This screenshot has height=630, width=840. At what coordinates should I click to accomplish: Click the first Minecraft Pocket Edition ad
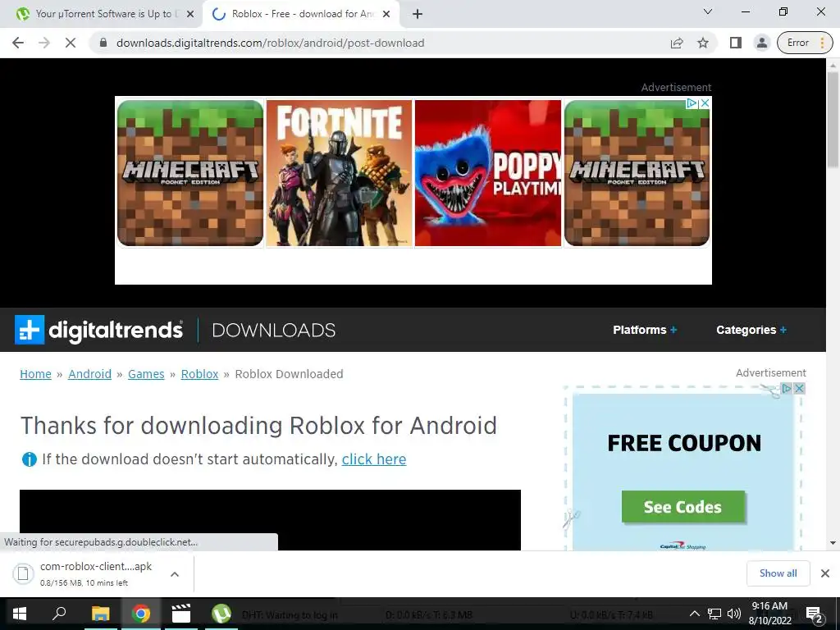(x=190, y=173)
